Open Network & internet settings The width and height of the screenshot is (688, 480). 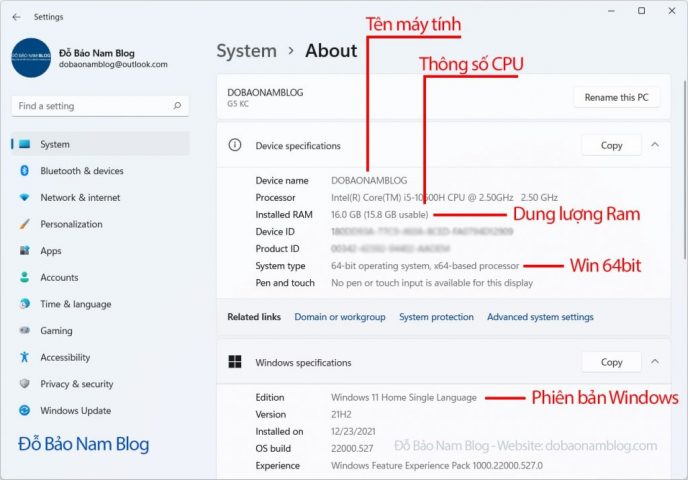[x=79, y=198]
